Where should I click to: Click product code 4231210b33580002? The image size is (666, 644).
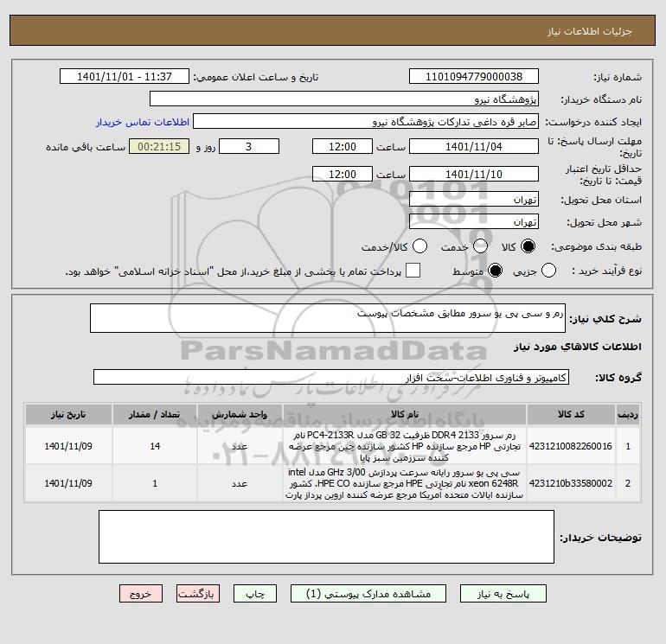tap(571, 483)
